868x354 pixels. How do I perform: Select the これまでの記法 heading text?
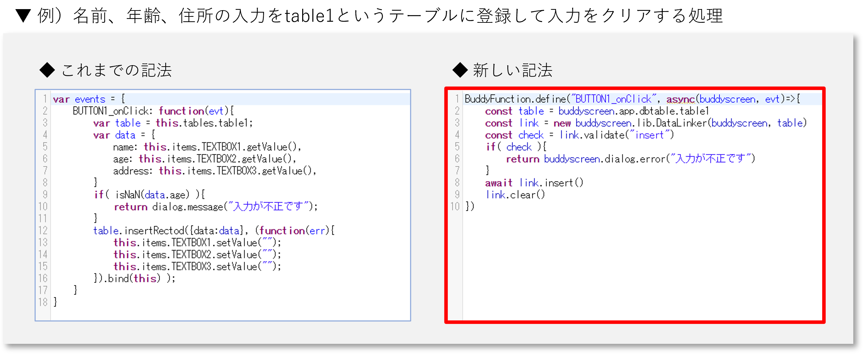point(117,70)
